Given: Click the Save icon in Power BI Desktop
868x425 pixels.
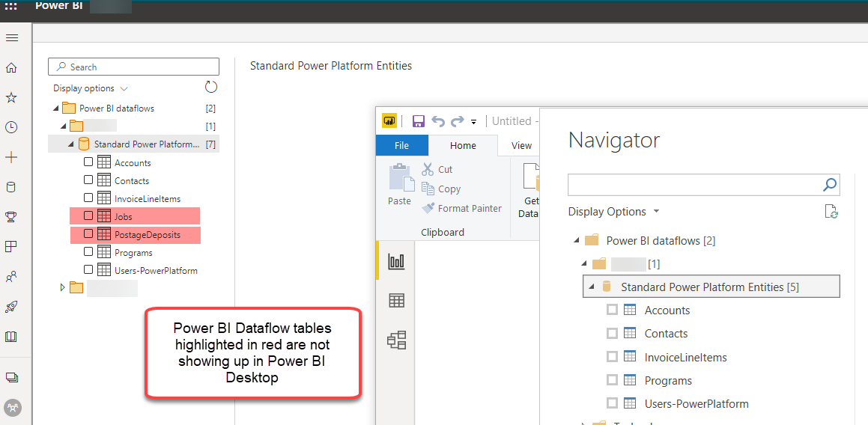Looking at the screenshot, I should [x=419, y=121].
